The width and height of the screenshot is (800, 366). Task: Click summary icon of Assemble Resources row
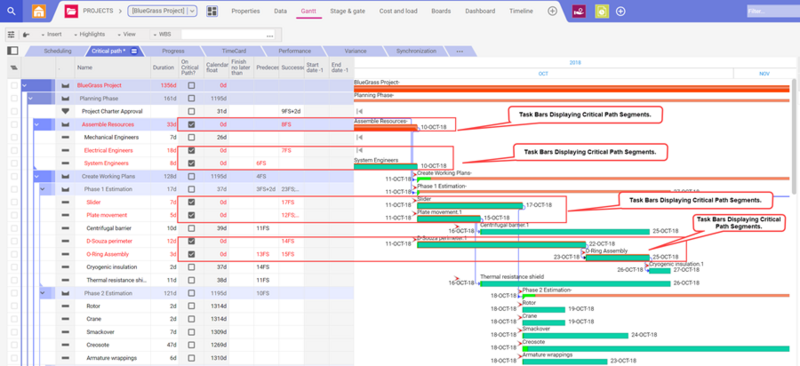65,125
